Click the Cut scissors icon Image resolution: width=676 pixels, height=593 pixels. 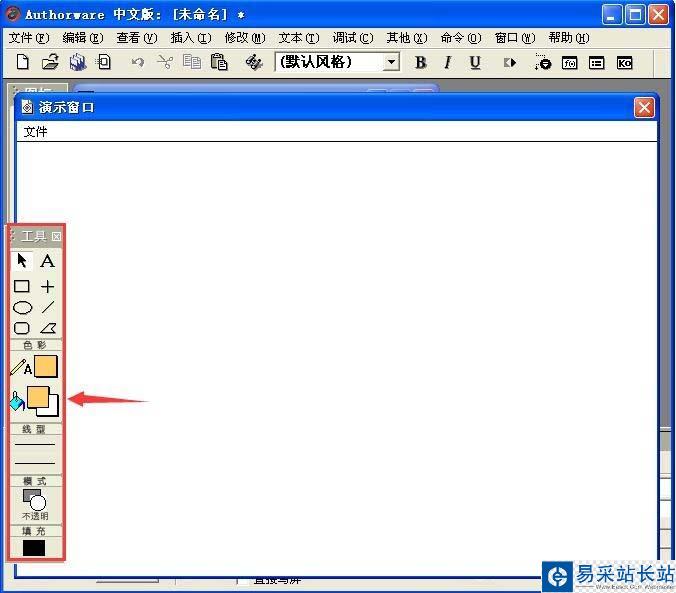[165, 63]
